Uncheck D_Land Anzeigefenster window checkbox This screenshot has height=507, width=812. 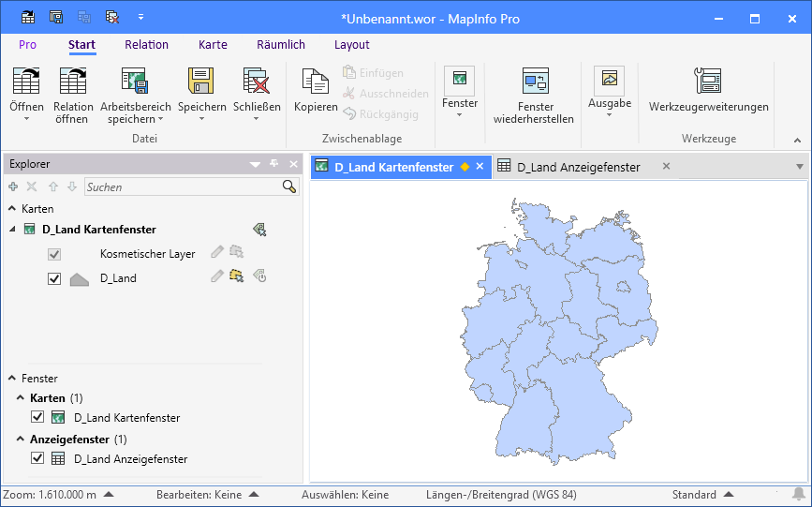[37, 457]
